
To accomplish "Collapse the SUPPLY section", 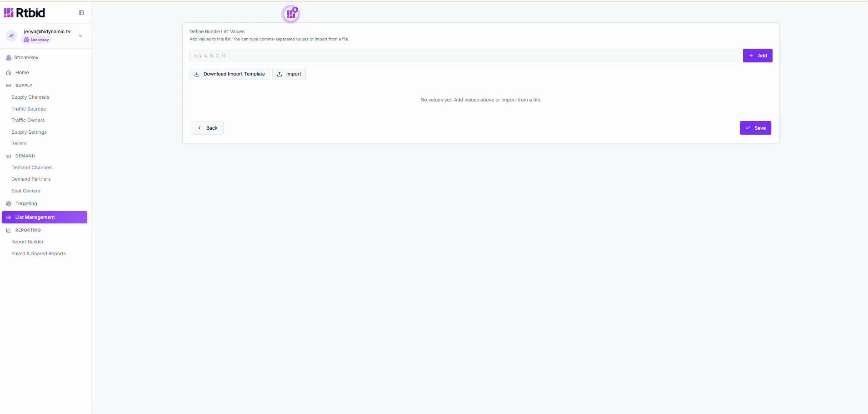I will [x=24, y=86].
